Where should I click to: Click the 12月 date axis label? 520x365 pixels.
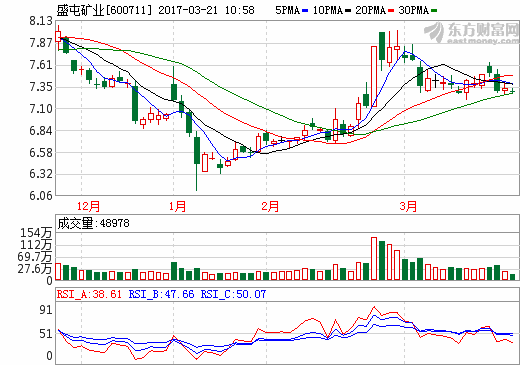pyautogui.click(x=88, y=206)
